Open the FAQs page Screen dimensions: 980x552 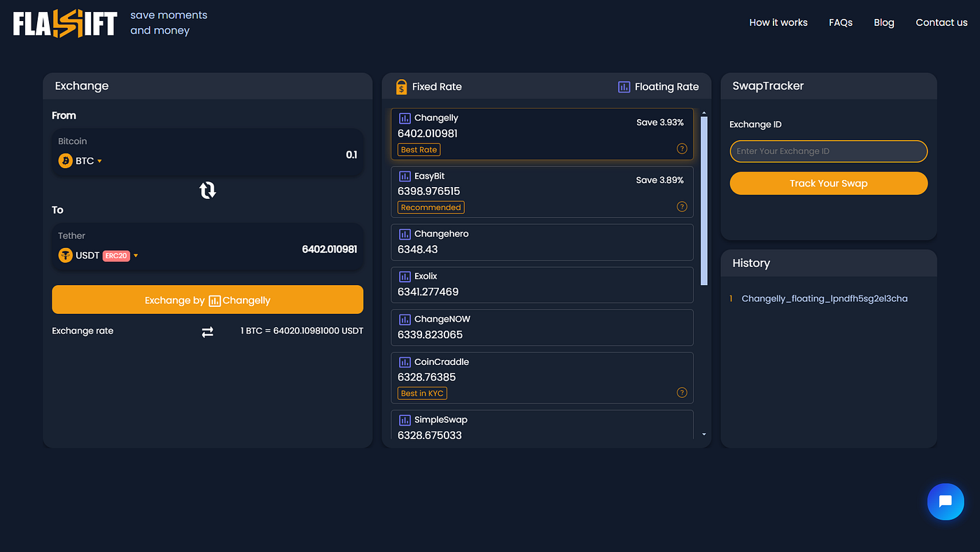(841, 22)
